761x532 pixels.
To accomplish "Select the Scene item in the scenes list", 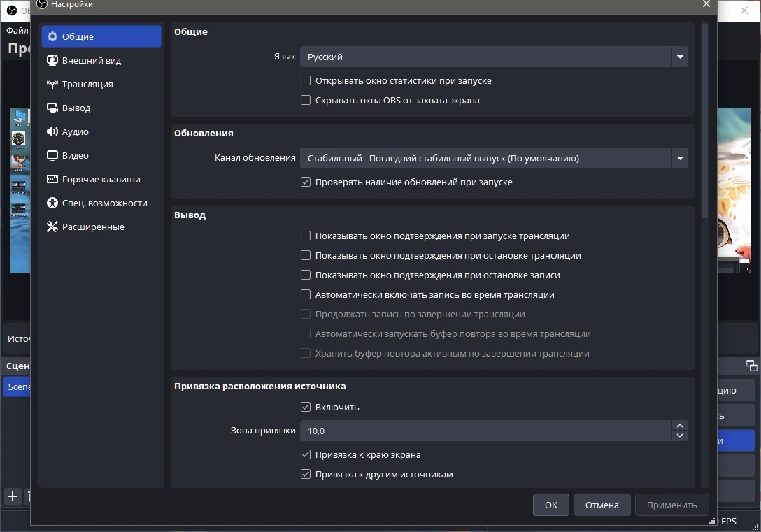I will coord(17,387).
